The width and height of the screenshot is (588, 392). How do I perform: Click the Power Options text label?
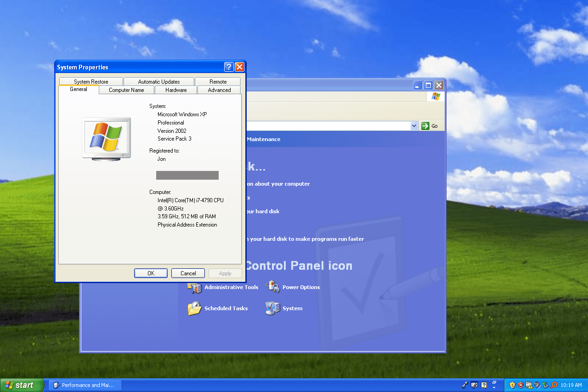pyautogui.click(x=301, y=287)
